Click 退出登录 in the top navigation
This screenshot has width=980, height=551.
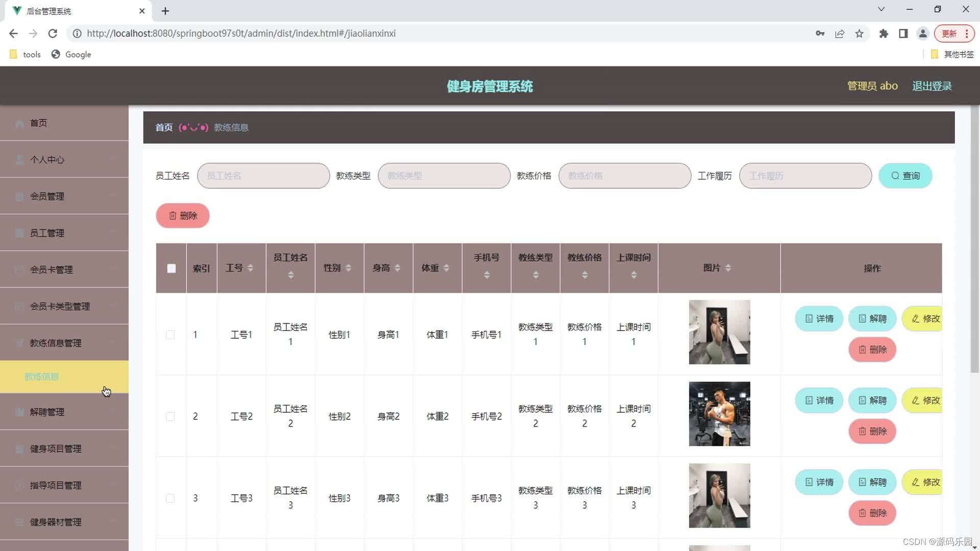pyautogui.click(x=932, y=86)
